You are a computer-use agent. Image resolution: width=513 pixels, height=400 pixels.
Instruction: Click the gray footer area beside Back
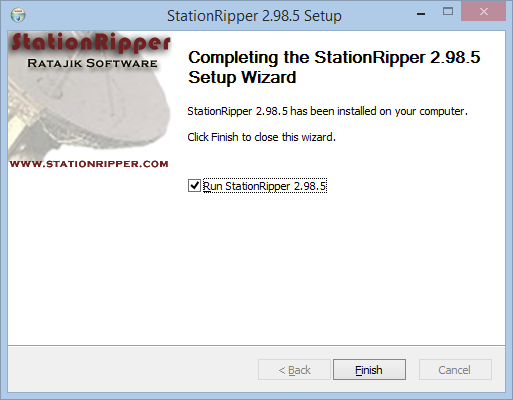[133, 369]
